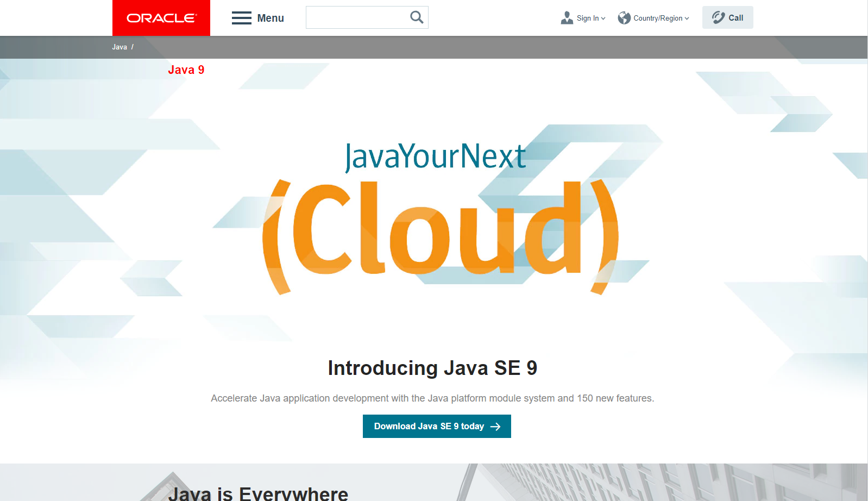Click Download Java SE 9 today
The height and width of the screenshot is (501, 868).
[x=437, y=426]
